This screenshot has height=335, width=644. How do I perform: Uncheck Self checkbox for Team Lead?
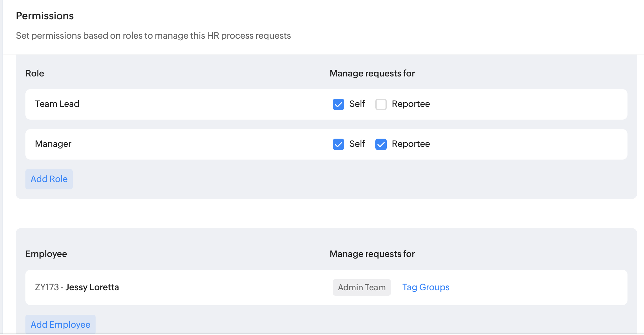point(338,104)
